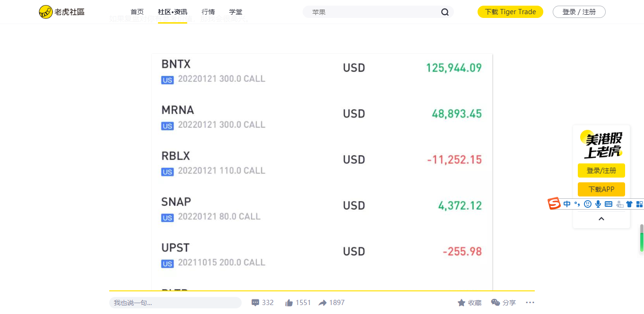Open the Sogou toolbox grid icon

click(x=639, y=204)
